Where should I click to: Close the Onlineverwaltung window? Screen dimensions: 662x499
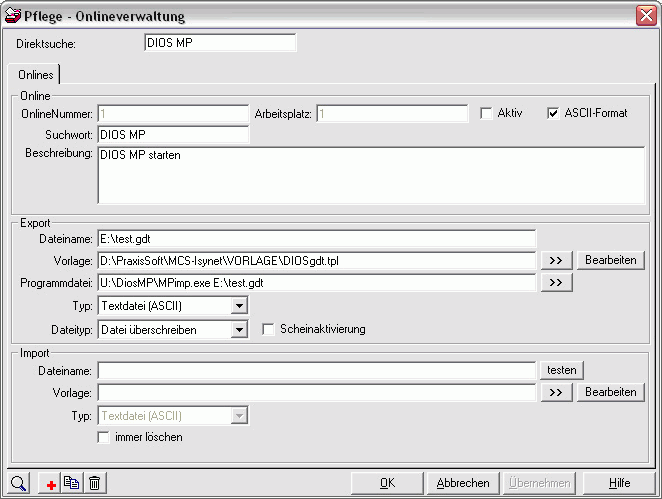coord(646,16)
